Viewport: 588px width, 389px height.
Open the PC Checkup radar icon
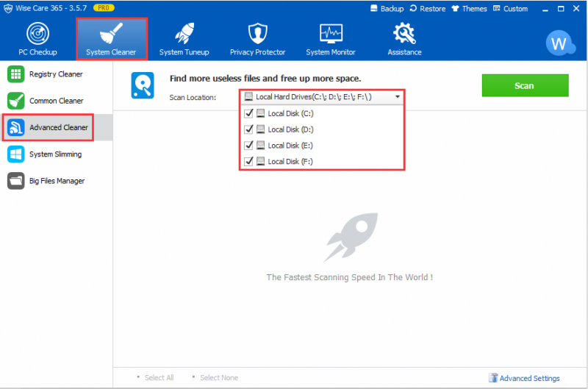tap(38, 33)
